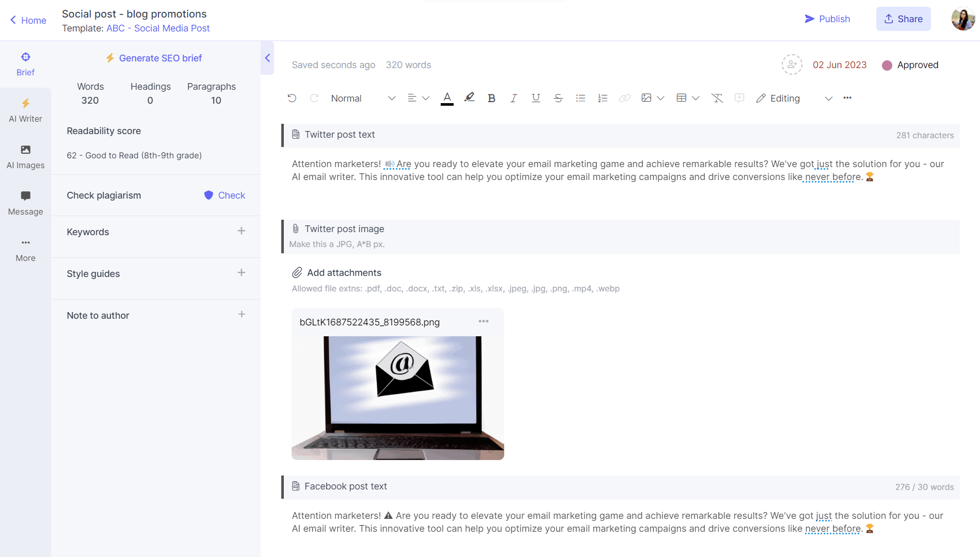Expand the image insert dropdown arrow
The image size is (980, 557).
click(x=661, y=98)
